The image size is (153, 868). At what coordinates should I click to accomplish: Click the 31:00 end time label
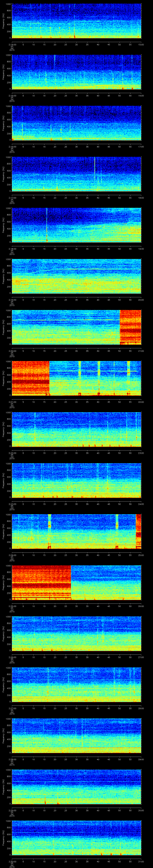pyautogui.click(x=141, y=861)
